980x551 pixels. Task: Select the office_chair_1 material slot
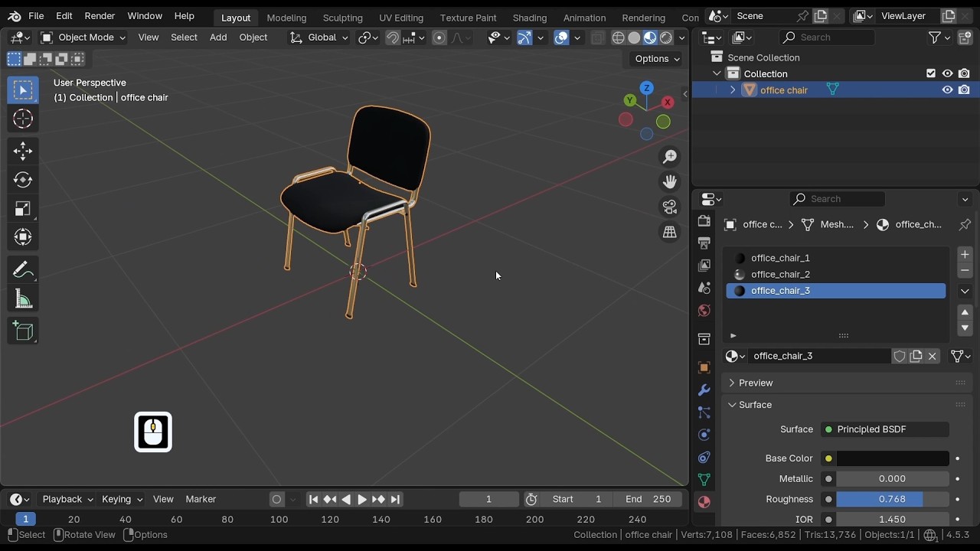[x=836, y=258]
